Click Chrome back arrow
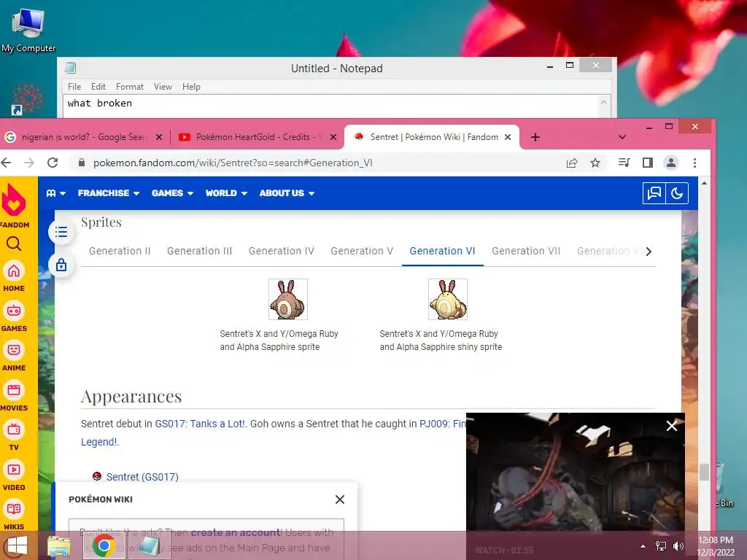 [6, 163]
